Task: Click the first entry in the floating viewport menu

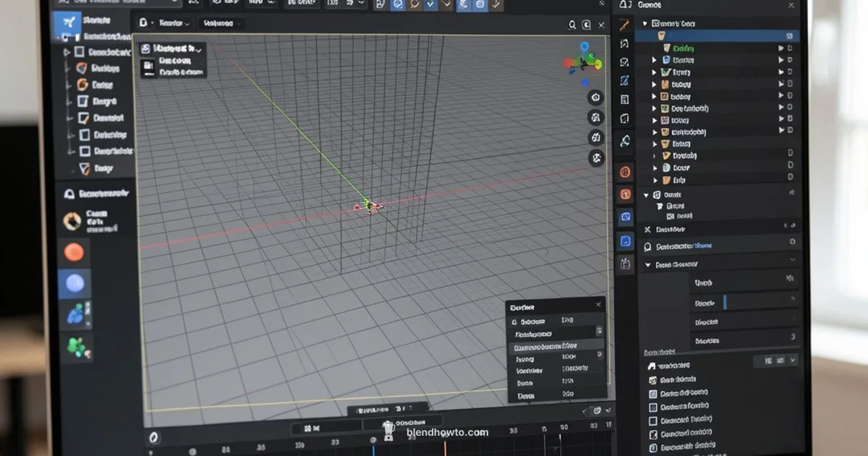Action: click(174, 49)
